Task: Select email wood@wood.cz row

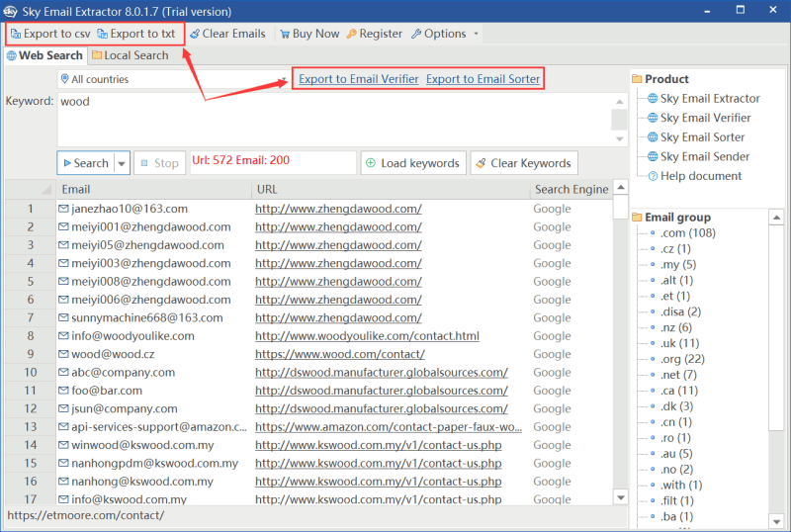Action: click(113, 354)
